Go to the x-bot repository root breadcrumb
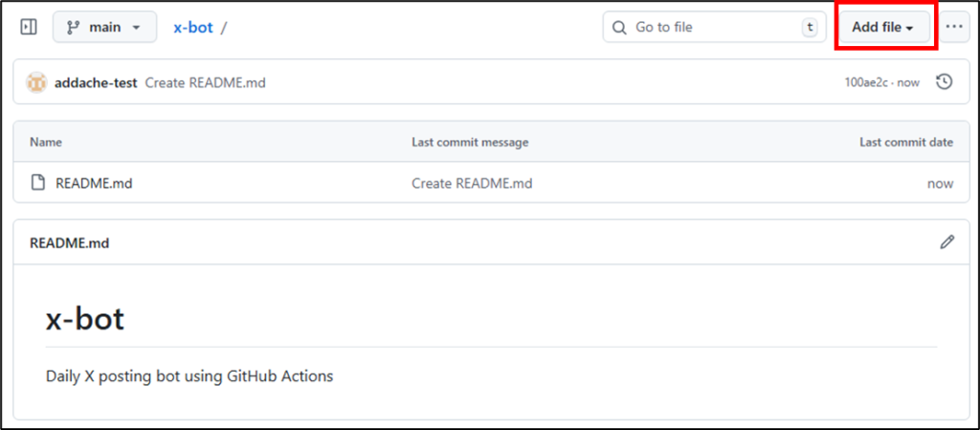980x430 pixels. coord(192,27)
